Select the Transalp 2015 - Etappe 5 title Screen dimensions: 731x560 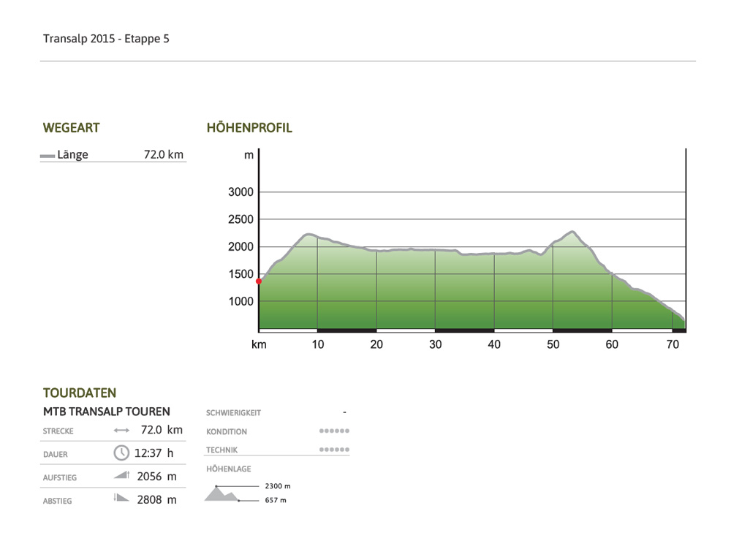pyautogui.click(x=106, y=39)
